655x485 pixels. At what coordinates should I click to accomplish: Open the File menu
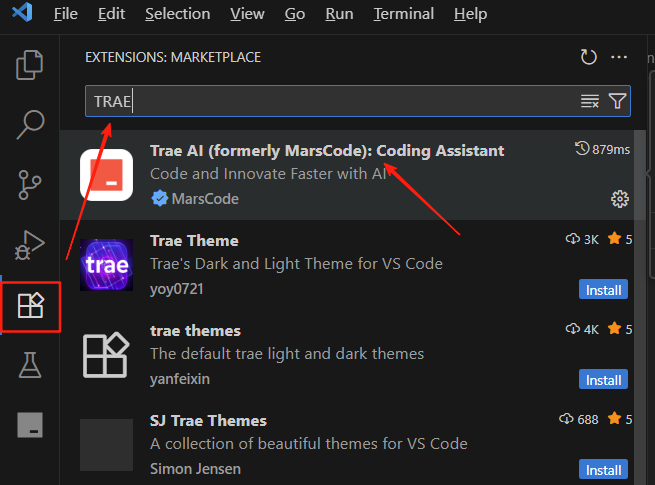coord(66,14)
